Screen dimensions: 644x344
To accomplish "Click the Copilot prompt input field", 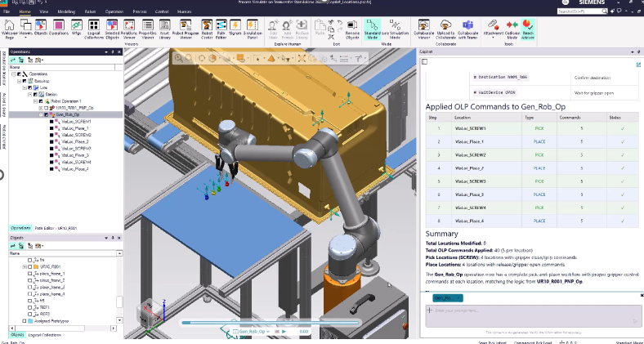I will click(x=534, y=315).
